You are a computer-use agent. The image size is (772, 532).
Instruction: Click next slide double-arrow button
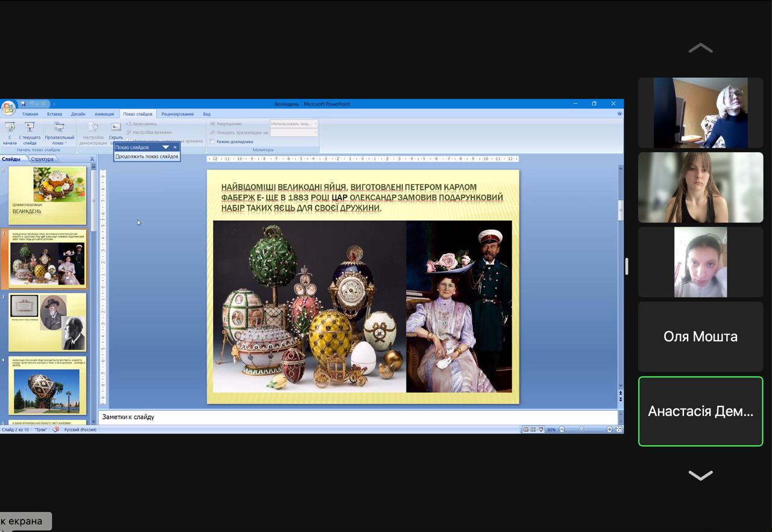(621, 399)
